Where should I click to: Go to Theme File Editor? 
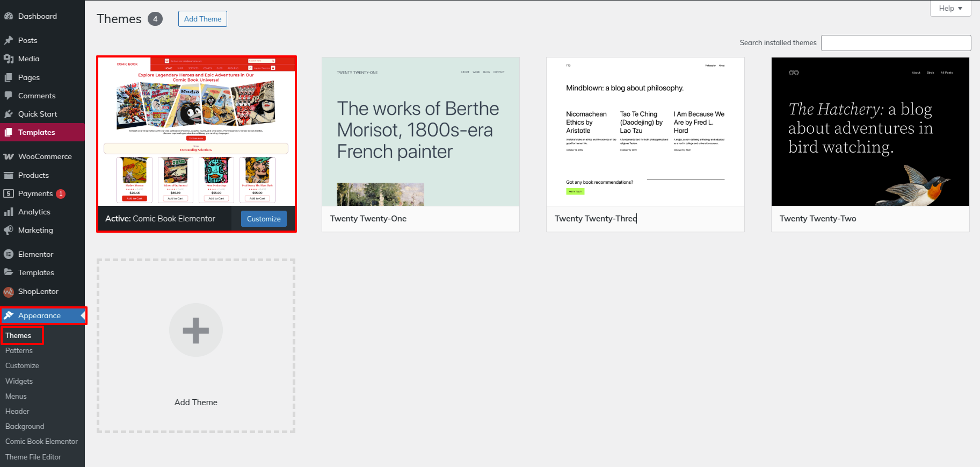(33, 457)
